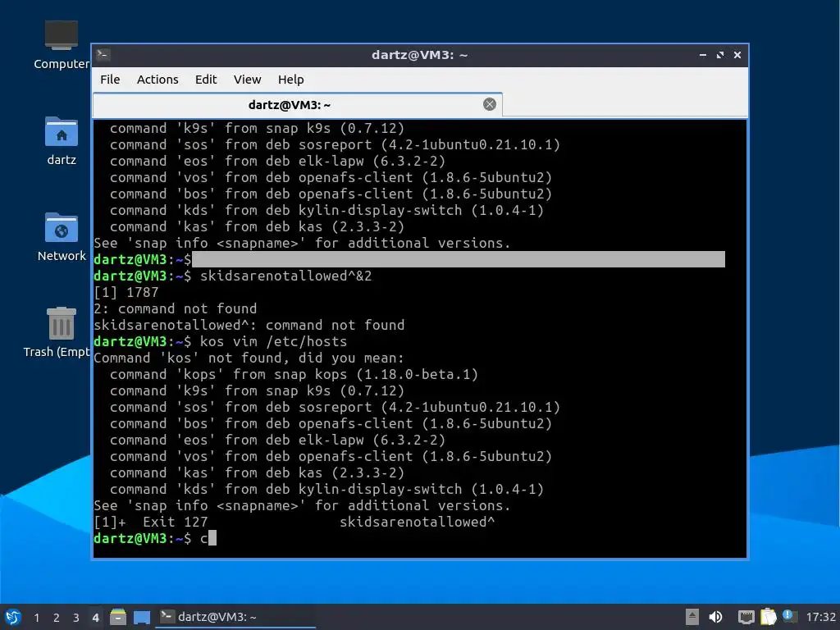Open the Computer desktop icon

(x=61, y=45)
